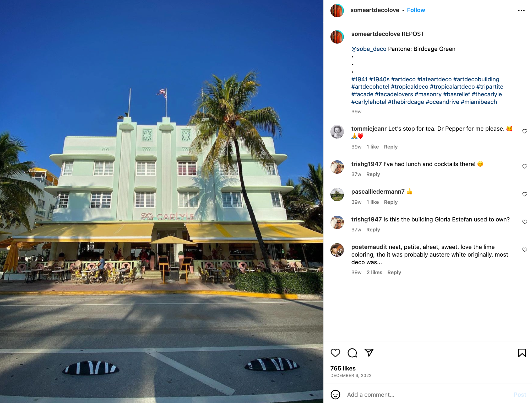The width and height of the screenshot is (532, 403).
Task: Save the post with the bookmark icon
Action: [x=522, y=353]
